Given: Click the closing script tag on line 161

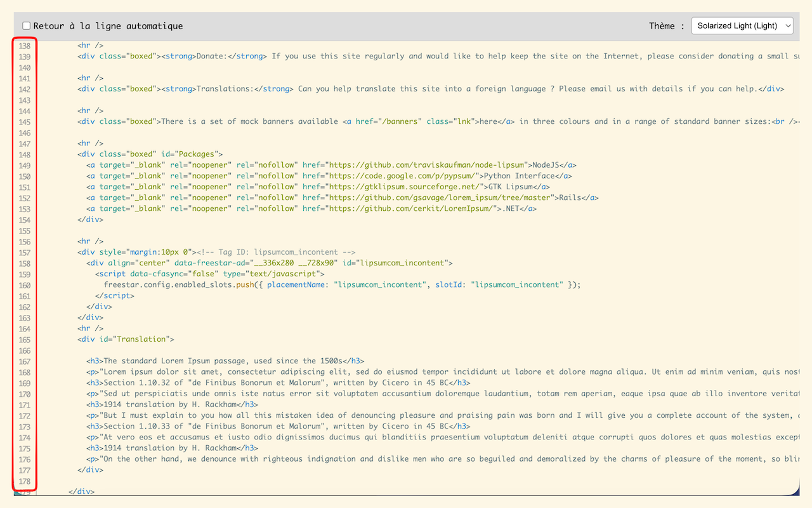Looking at the screenshot, I should (115, 295).
